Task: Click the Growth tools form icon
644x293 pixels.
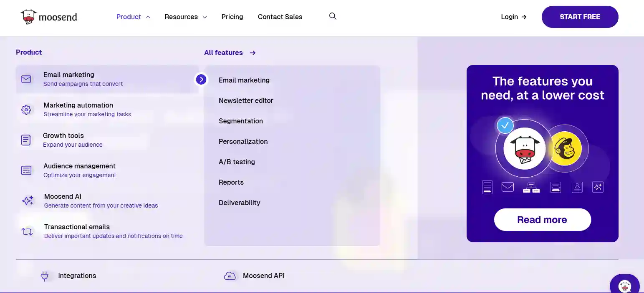Action: pyautogui.click(x=26, y=140)
